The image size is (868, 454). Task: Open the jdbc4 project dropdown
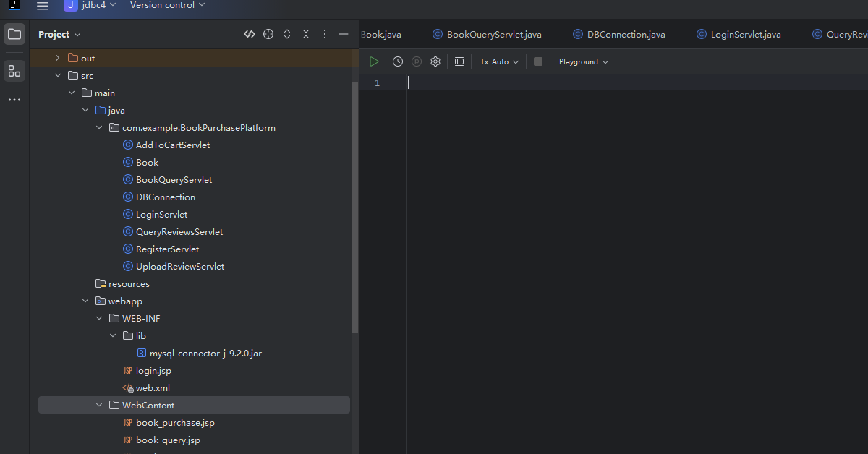coord(90,6)
